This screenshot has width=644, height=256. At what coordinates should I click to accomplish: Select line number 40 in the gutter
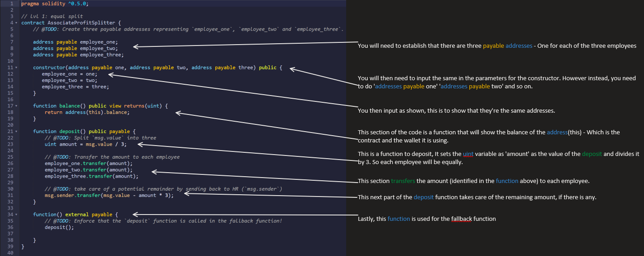tap(10, 253)
